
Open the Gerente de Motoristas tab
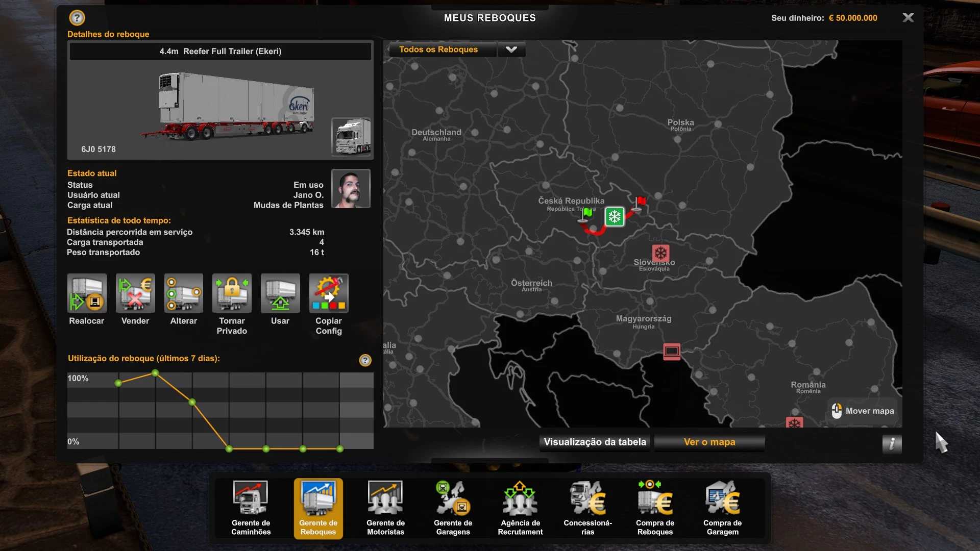click(385, 508)
